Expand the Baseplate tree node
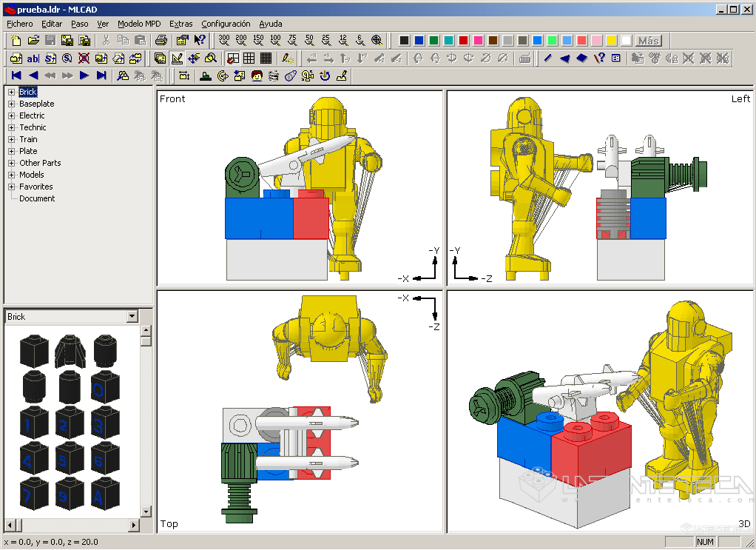The height and width of the screenshot is (550, 756). pyautogui.click(x=12, y=104)
